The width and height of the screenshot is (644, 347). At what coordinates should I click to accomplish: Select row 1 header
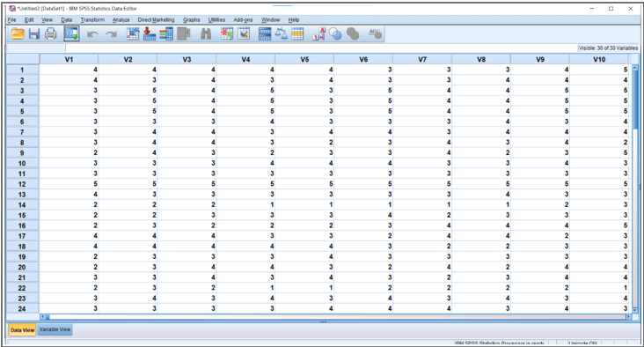(22, 70)
